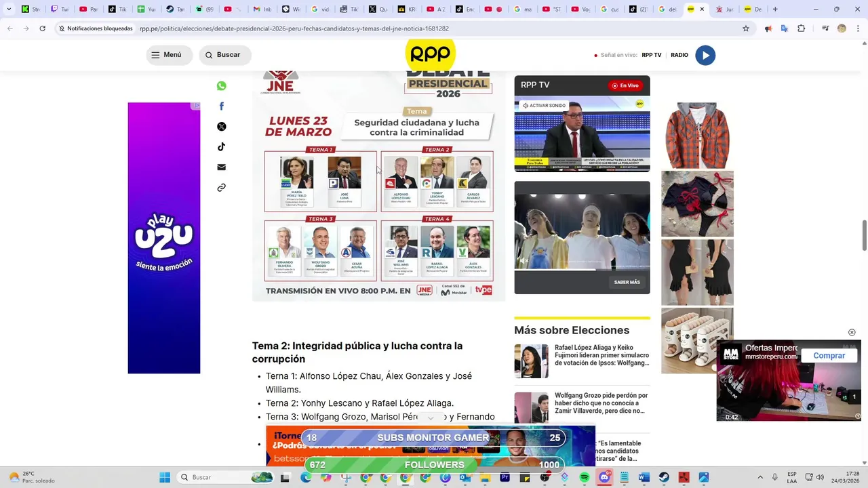Open article about Ipsos voting simulation
The width and height of the screenshot is (868, 488).
(602, 355)
